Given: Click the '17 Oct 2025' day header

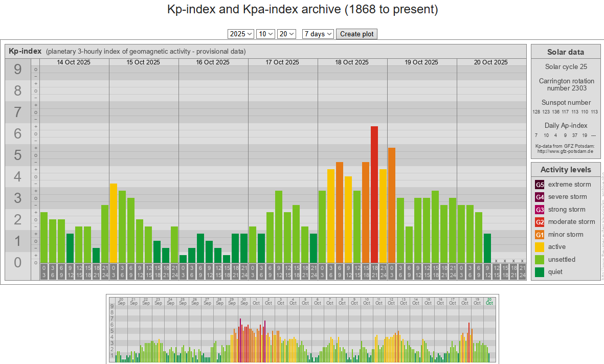Looking at the screenshot, I should (282, 62).
